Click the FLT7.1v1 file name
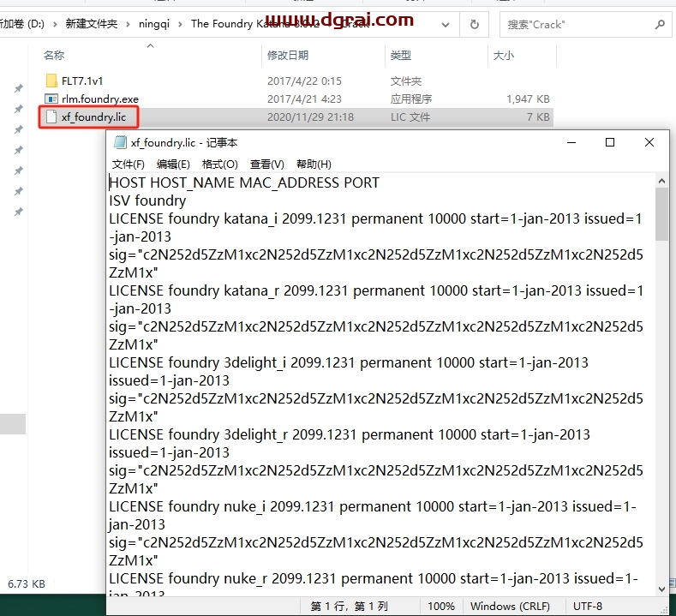The height and width of the screenshot is (616, 676). 82,81
